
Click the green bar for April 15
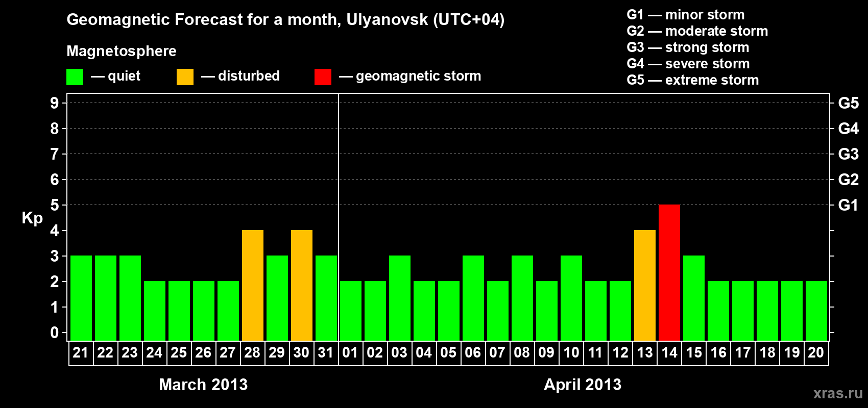coord(694,298)
